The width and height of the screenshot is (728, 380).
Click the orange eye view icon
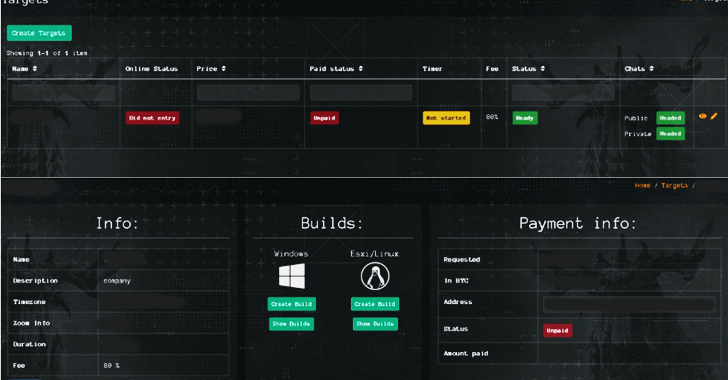click(x=702, y=116)
